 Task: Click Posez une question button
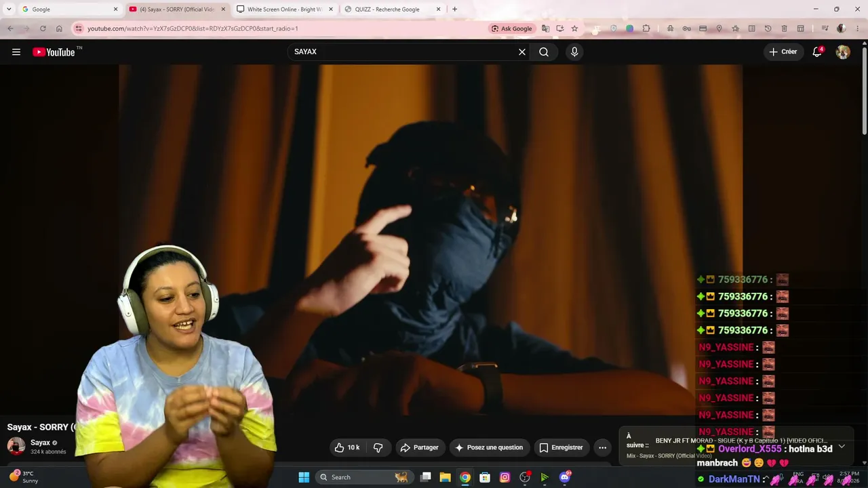point(489,447)
